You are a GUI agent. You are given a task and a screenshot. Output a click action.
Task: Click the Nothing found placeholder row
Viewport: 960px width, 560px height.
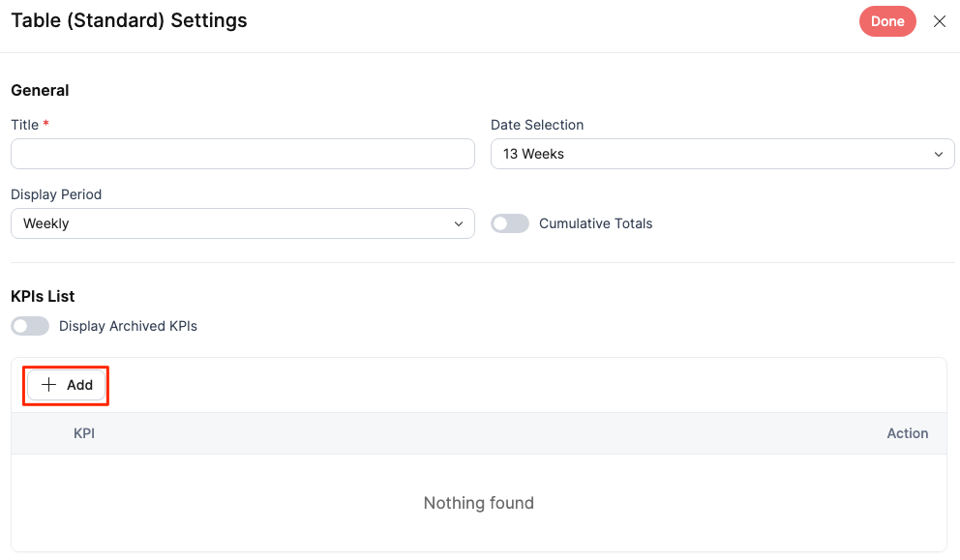coord(478,503)
